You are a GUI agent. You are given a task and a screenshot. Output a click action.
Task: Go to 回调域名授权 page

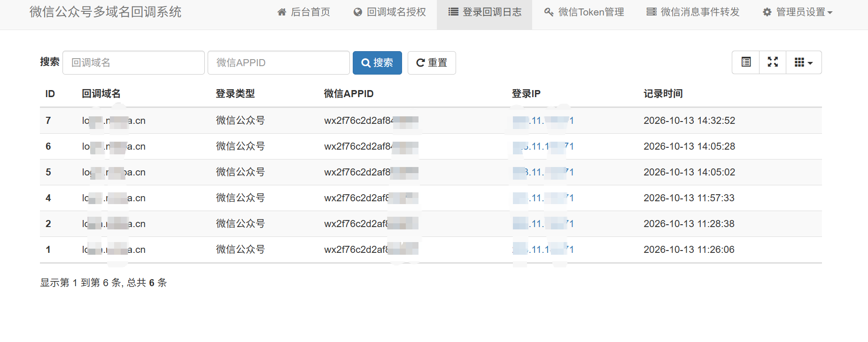tap(389, 12)
